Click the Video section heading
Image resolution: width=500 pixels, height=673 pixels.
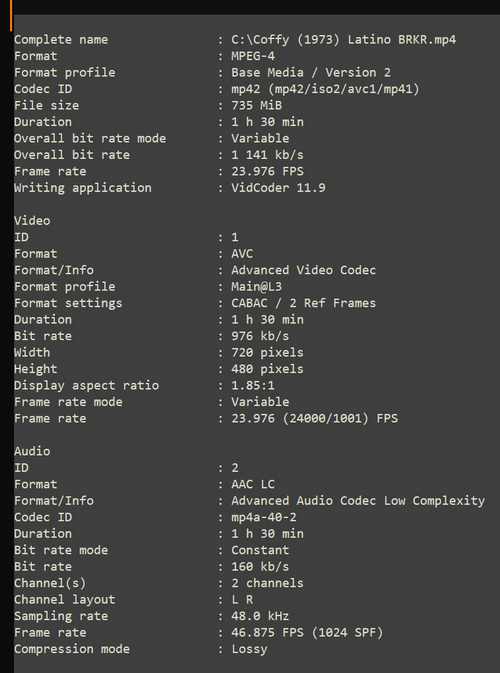(x=32, y=221)
